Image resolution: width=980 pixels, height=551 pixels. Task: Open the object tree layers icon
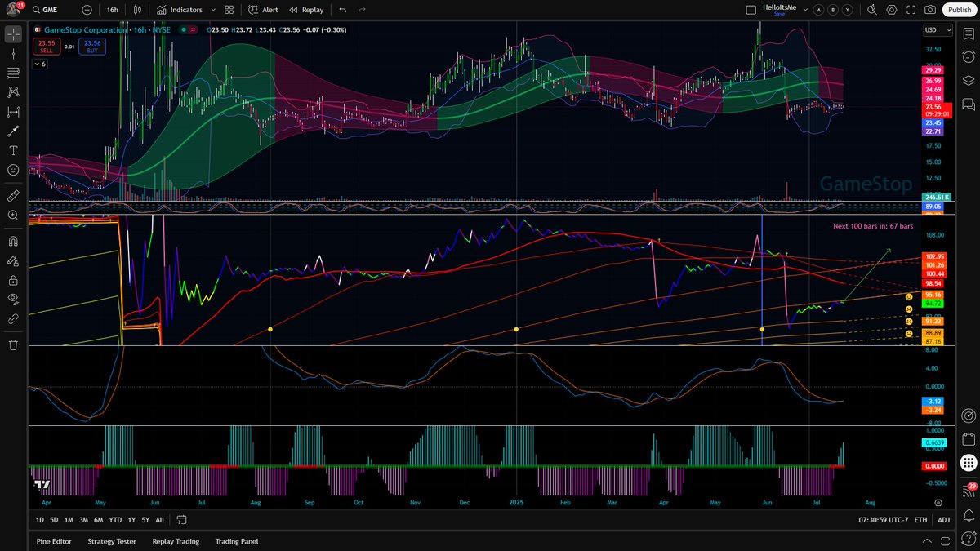969,81
